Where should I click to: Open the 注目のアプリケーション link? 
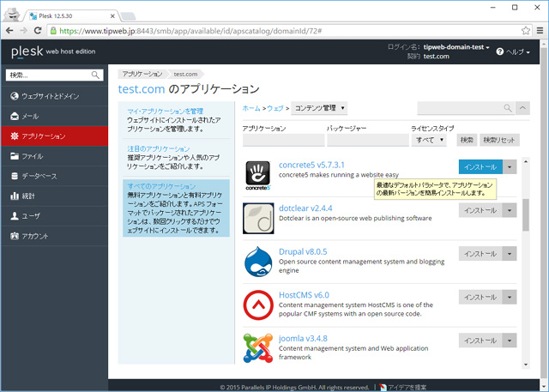159,148
